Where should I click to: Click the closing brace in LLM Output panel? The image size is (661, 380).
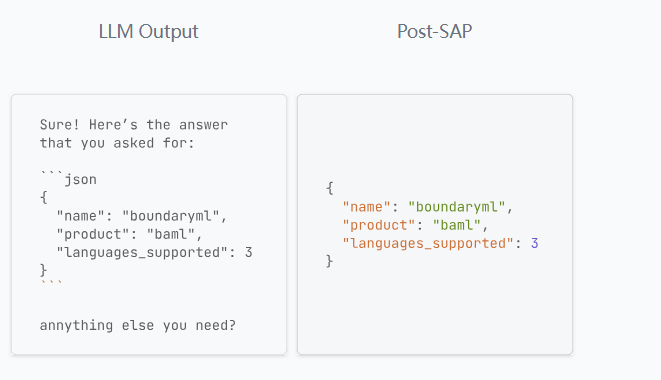pos(43,270)
